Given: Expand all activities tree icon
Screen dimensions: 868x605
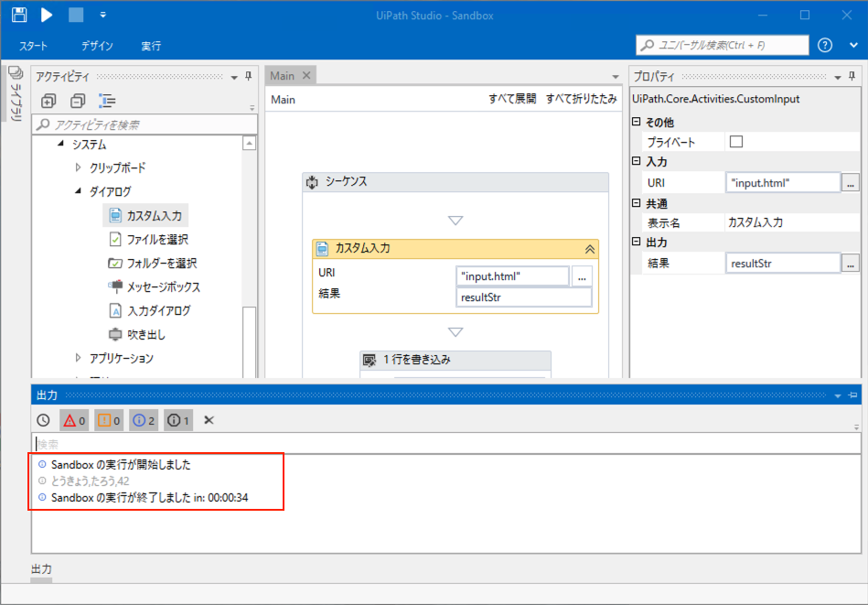Looking at the screenshot, I should (x=48, y=101).
